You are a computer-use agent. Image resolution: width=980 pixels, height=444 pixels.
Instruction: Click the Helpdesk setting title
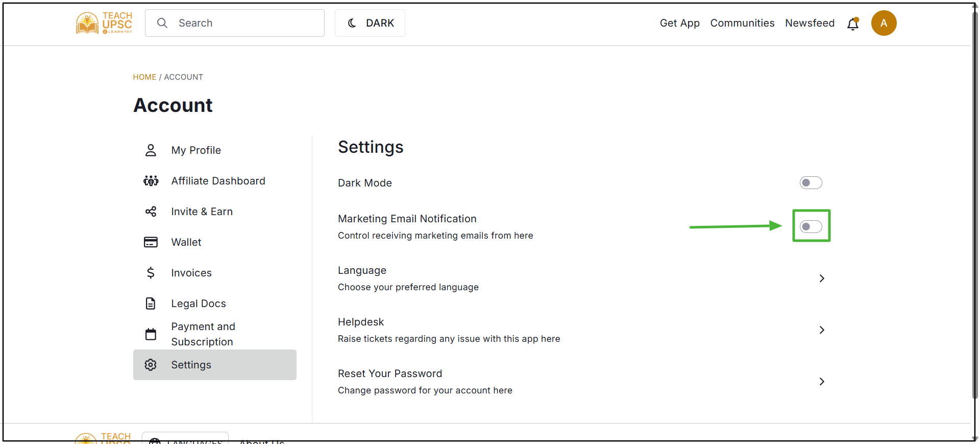pyautogui.click(x=361, y=322)
